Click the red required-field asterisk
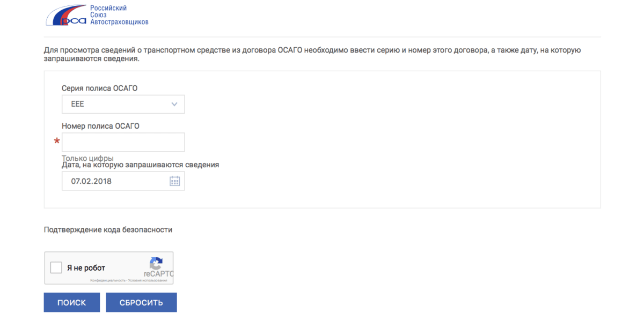 click(57, 142)
